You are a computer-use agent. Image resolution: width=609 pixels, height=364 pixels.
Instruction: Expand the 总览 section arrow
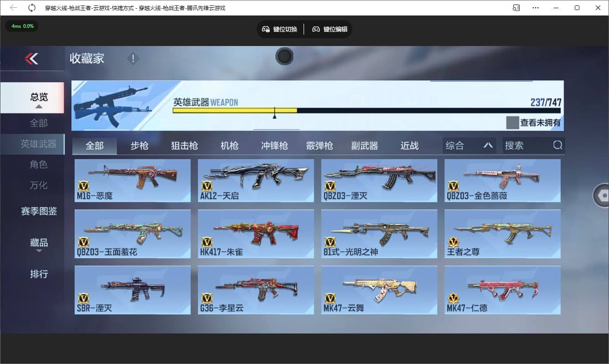(39, 108)
